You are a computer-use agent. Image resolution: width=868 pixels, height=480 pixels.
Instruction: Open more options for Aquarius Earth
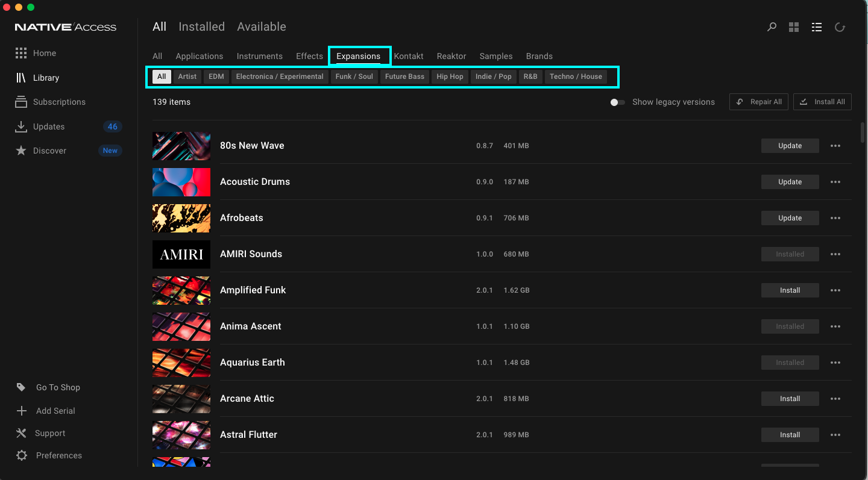coord(835,363)
